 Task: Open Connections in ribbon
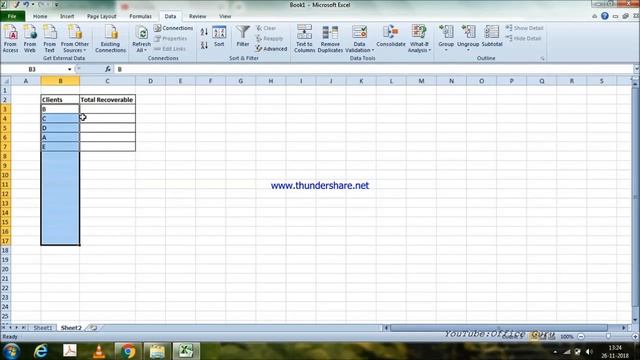click(173, 28)
